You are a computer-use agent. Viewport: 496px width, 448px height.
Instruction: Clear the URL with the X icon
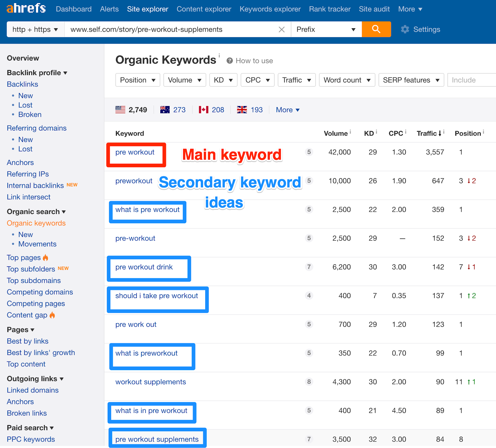pyautogui.click(x=281, y=29)
